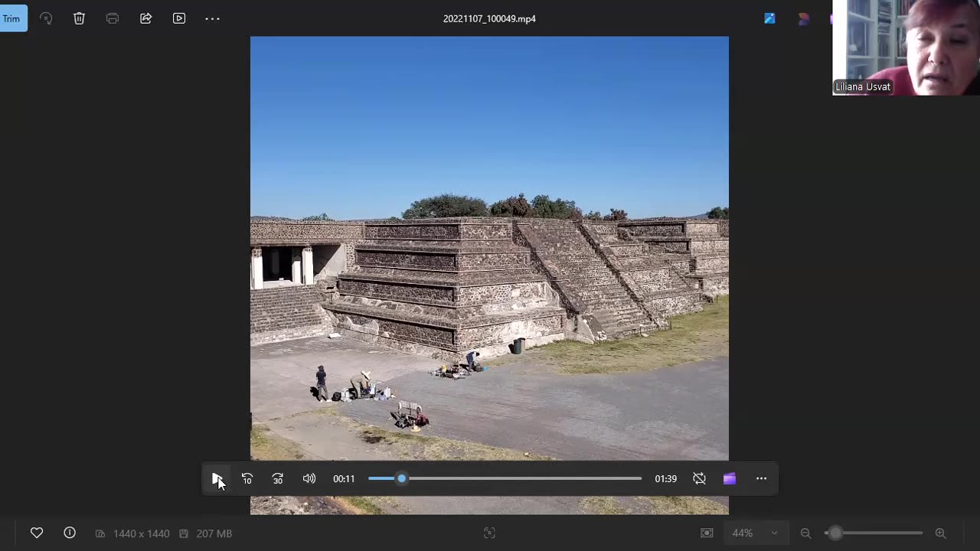Click the Trim button
The image size is (980, 551).
[13, 18]
